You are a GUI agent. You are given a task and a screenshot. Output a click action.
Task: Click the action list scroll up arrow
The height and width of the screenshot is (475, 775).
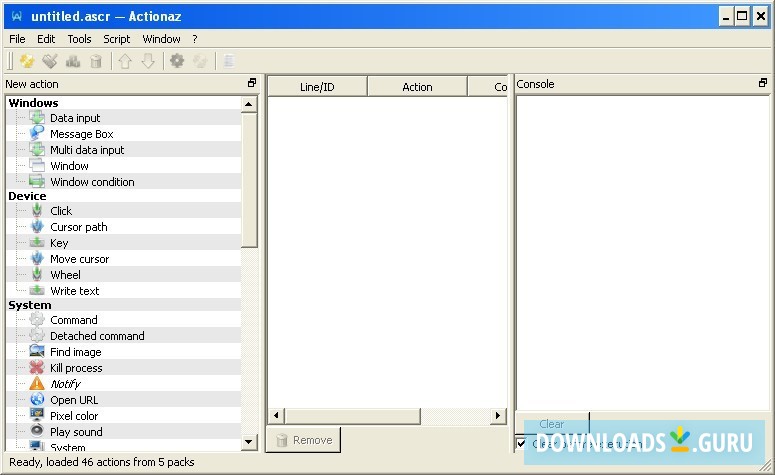[x=249, y=104]
